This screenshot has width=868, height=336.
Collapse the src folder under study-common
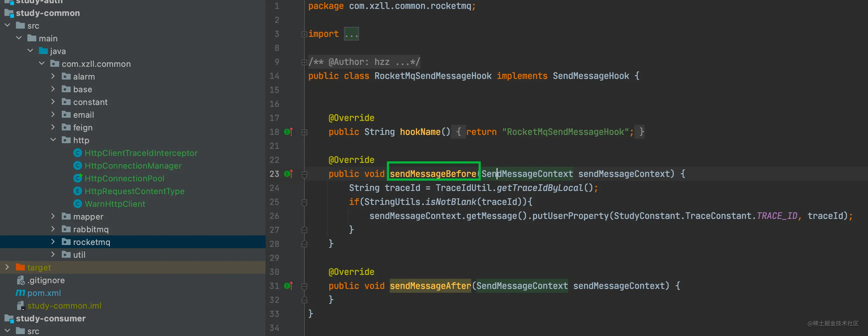(x=7, y=25)
